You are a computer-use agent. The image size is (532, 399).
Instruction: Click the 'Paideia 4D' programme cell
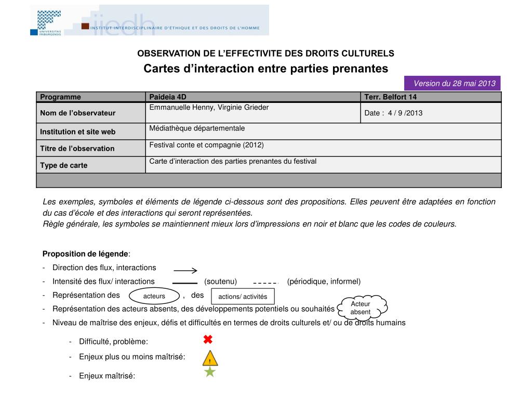[252, 97]
